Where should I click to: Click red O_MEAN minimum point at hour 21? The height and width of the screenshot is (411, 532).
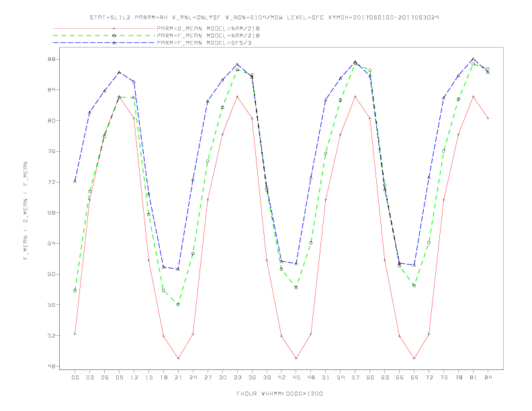(x=178, y=359)
